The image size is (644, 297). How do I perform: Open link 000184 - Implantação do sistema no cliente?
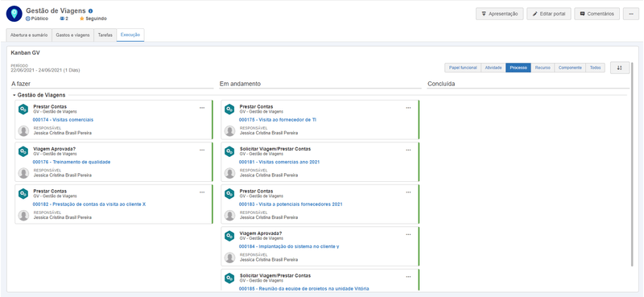tap(289, 246)
